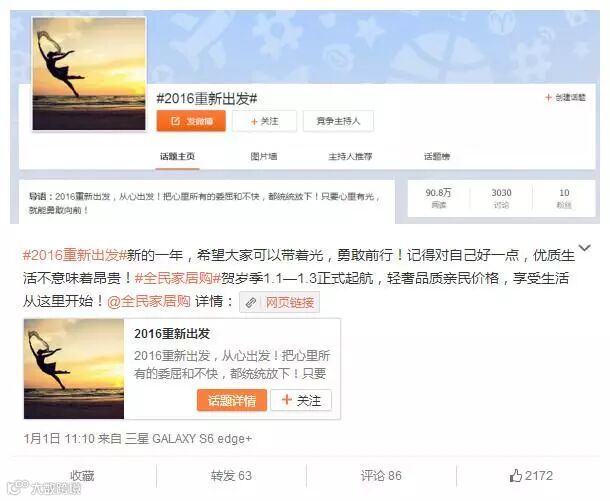The height and width of the screenshot is (501, 610).
Task: Follow the topic with +关注 button at top
Action: click(265, 121)
